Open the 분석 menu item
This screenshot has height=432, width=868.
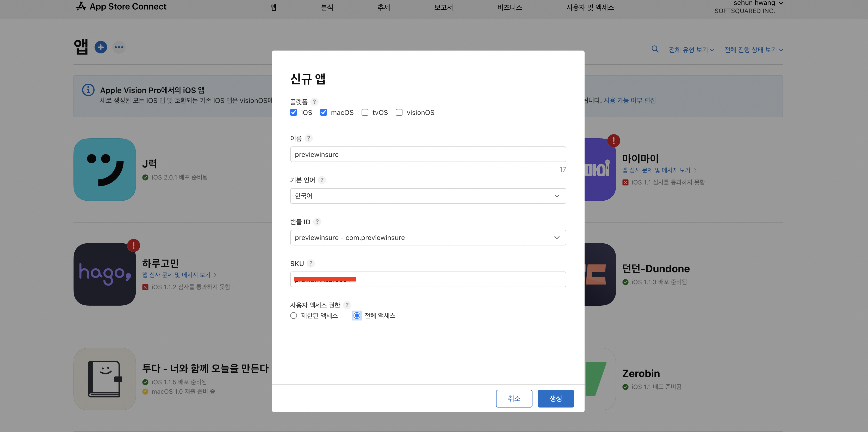click(326, 7)
